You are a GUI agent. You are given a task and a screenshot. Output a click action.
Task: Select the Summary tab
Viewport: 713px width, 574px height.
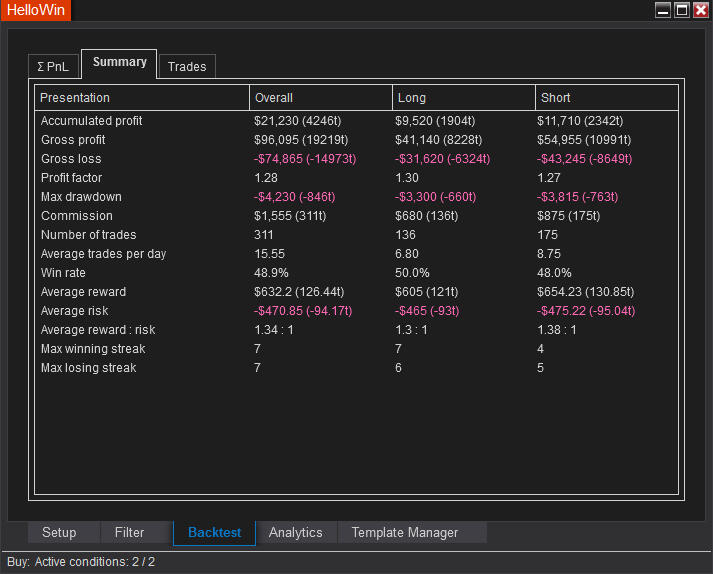pyautogui.click(x=119, y=63)
